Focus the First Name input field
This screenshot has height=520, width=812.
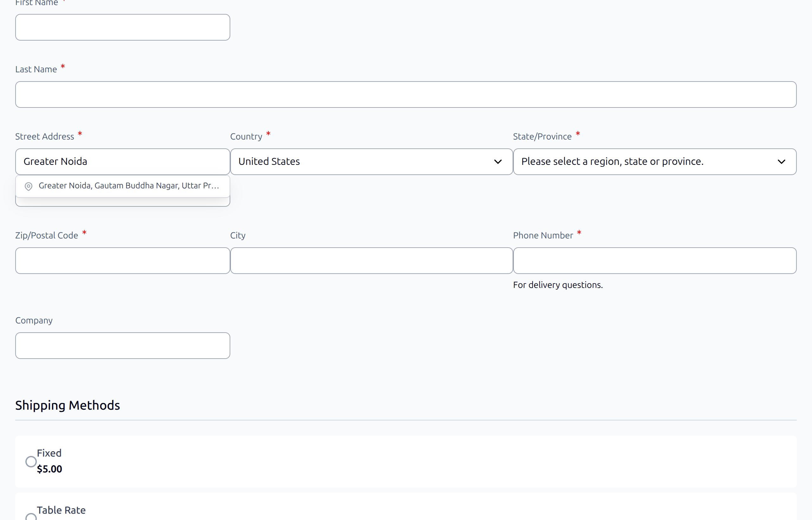pyautogui.click(x=123, y=27)
